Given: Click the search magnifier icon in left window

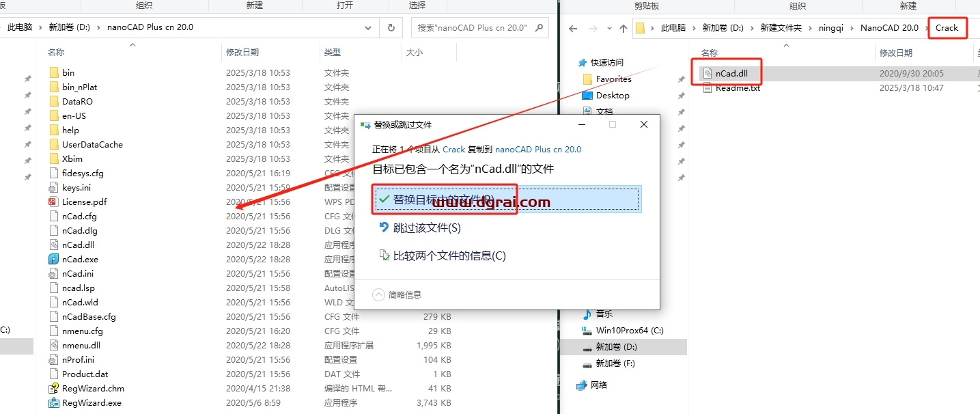Looking at the screenshot, I should [539, 28].
